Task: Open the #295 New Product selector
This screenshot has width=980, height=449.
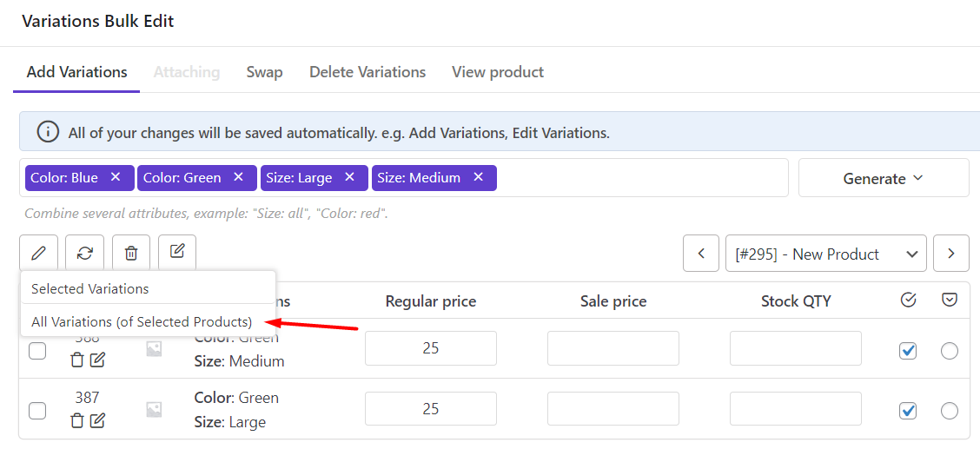Action: (x=825, y=254)
